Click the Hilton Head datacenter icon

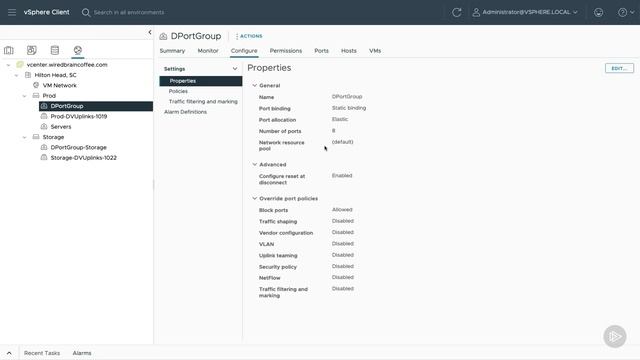pyautogui.click(x=28, y=75)
